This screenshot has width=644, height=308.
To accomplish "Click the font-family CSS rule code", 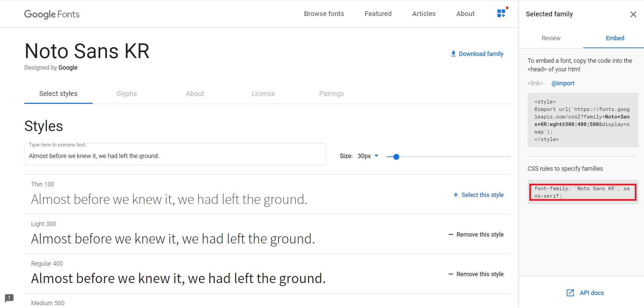I will point(583,192).
